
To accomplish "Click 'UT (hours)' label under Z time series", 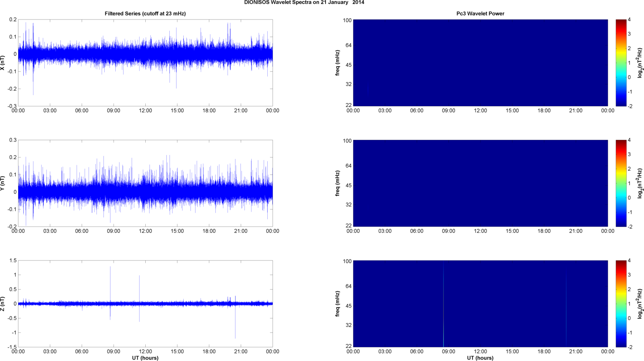I will (145, 358).
